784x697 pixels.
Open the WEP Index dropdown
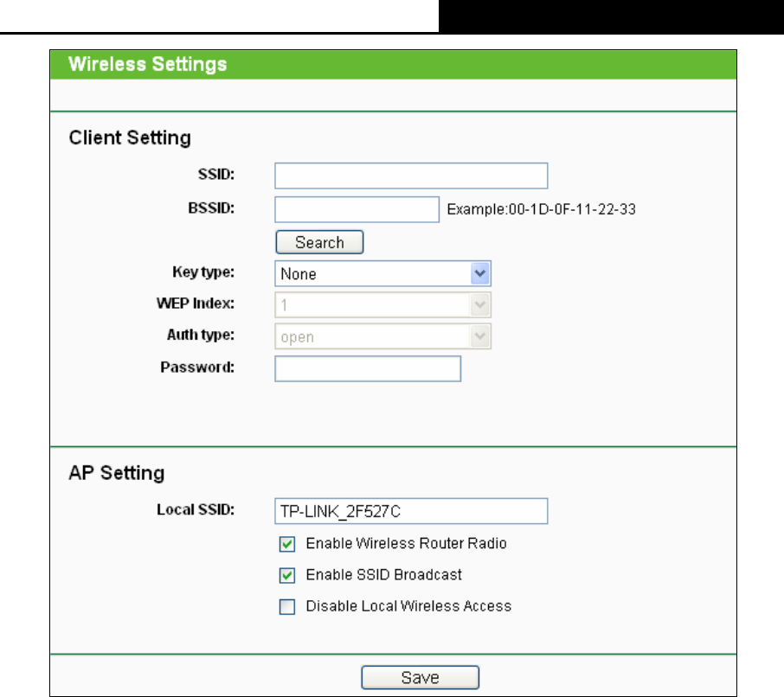383,304
